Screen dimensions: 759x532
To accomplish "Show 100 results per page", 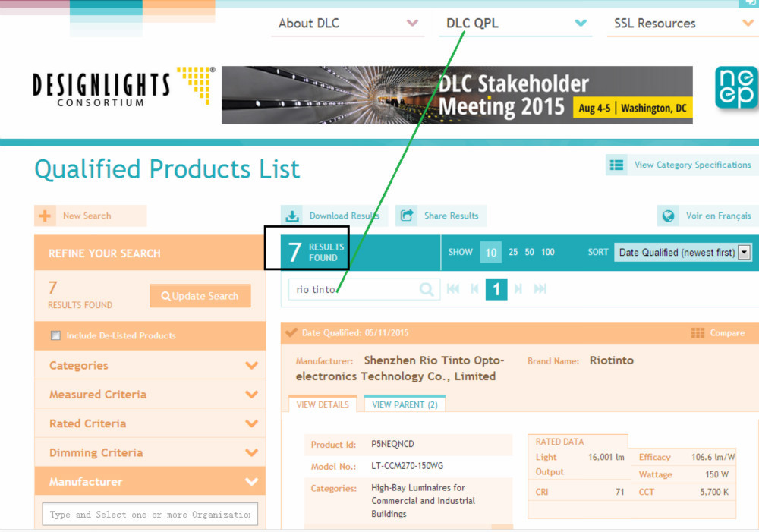I will click(548, 252).
